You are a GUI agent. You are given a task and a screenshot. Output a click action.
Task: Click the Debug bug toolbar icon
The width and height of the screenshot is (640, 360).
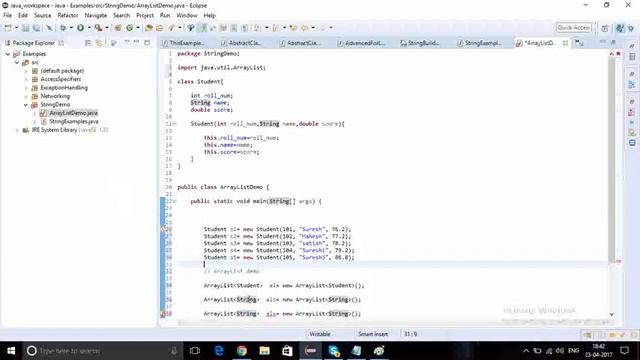click(x=63, y=28)
